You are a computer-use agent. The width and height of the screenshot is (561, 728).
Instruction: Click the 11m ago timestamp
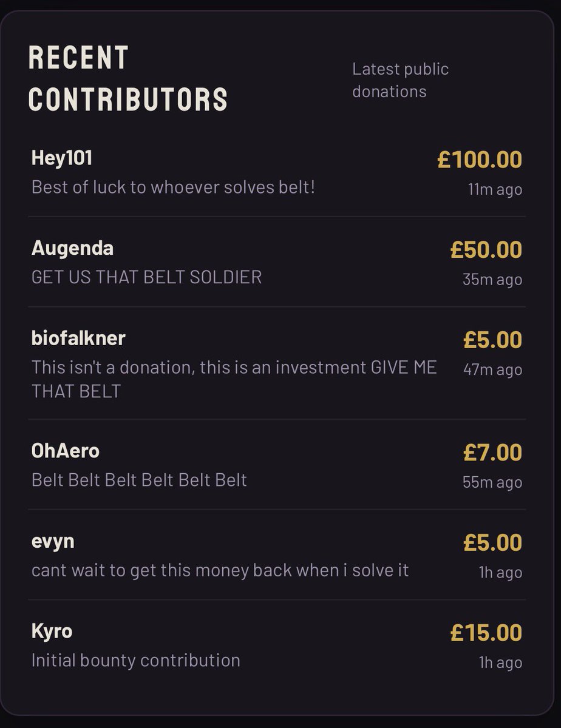tap(495, 189)
